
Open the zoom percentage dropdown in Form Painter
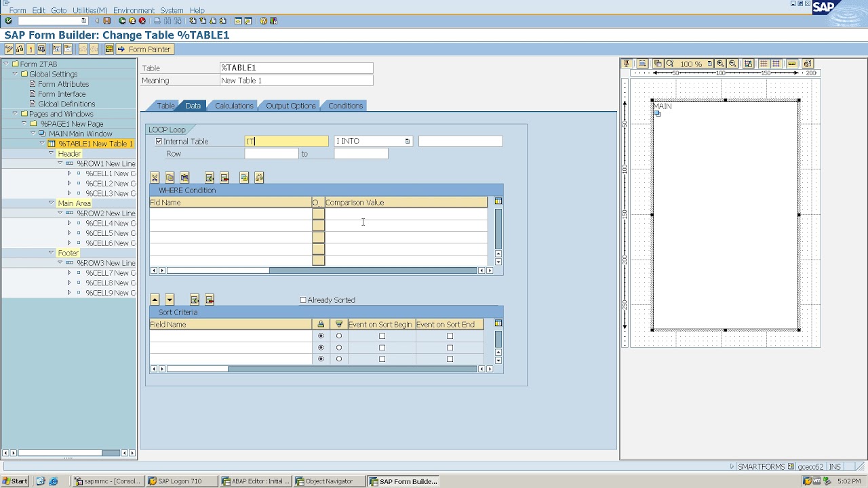click(709, 64)
